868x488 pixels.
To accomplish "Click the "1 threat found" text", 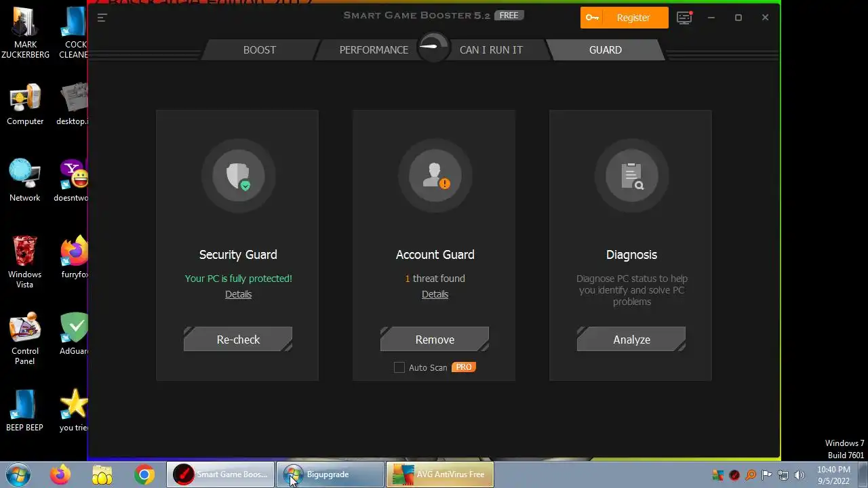I will tap(435, 279).
